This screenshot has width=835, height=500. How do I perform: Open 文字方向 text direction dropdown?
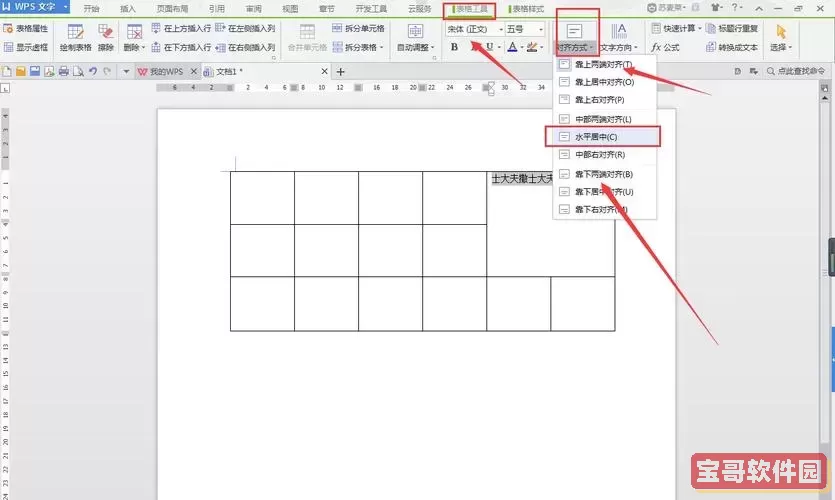[619, 38]
